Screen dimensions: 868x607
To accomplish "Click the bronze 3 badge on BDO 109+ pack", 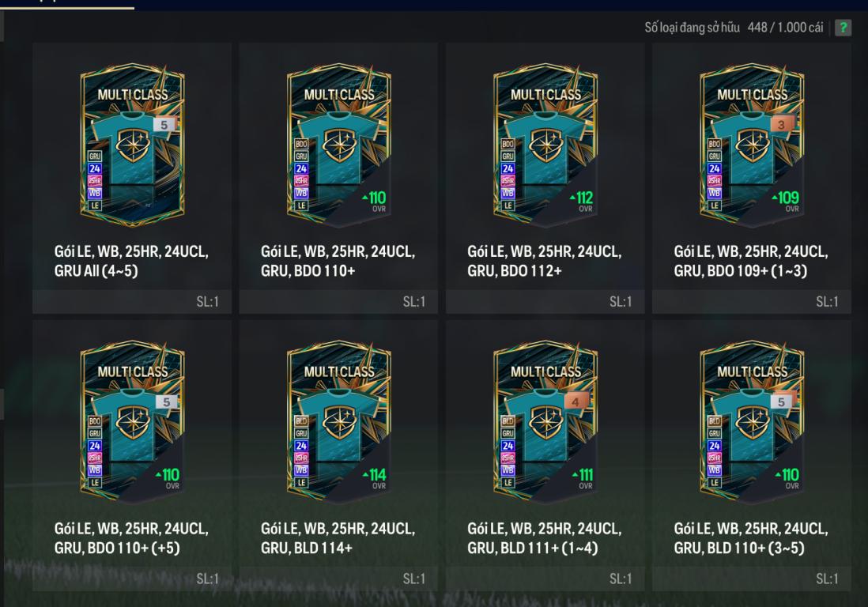I will coord(782,125).
